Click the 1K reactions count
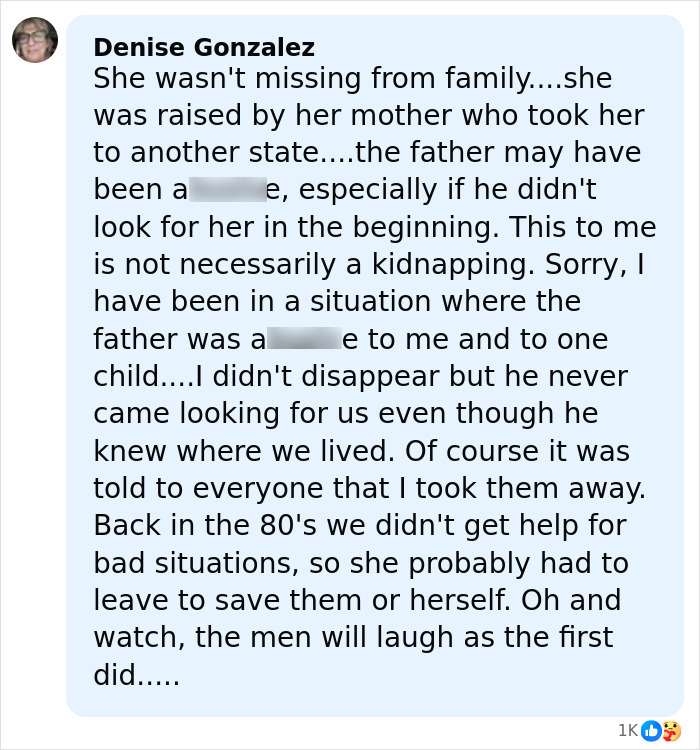 (x=628, y=731)
